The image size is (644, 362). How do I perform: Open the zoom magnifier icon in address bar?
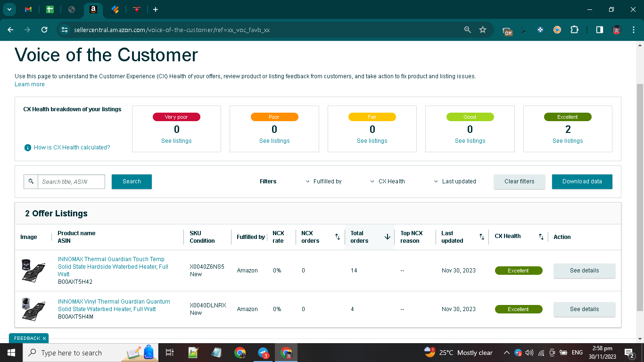pyautogui.click(x=468, y=30)
